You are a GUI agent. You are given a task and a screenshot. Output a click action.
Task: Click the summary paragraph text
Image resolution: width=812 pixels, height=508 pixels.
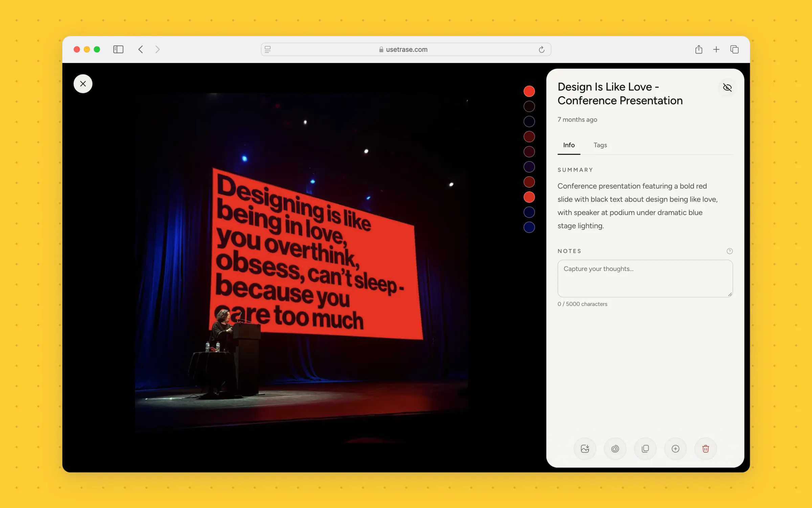(637, 206)
